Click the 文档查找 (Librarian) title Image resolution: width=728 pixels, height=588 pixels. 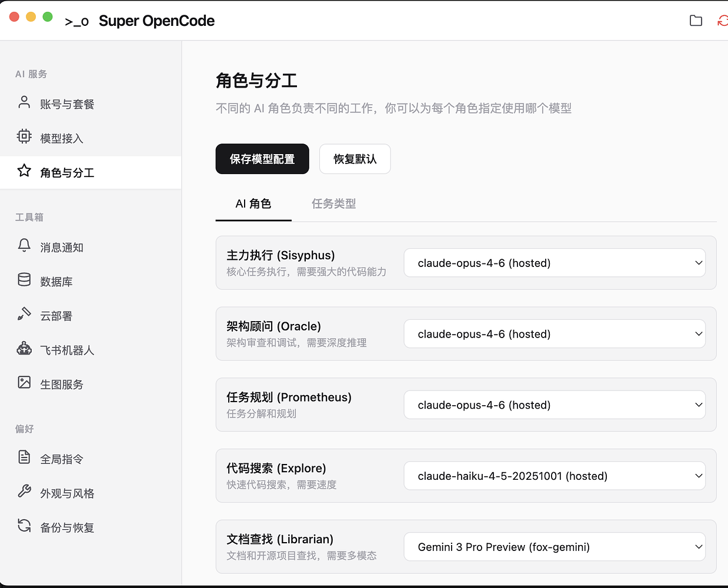pyautogui.click(x=280, y=539)
